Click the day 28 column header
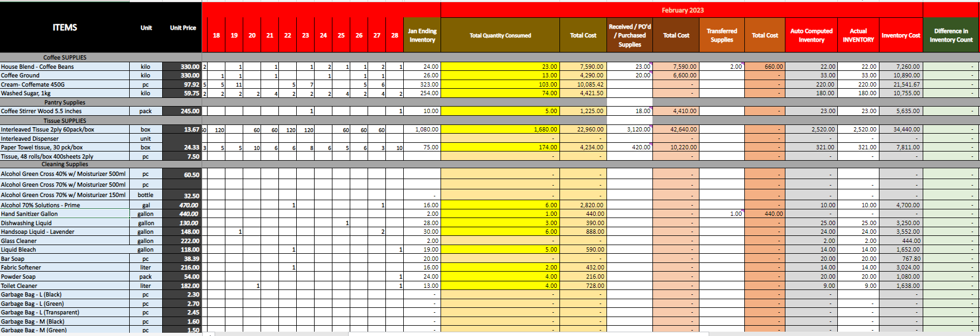 (x=395, y=35)
